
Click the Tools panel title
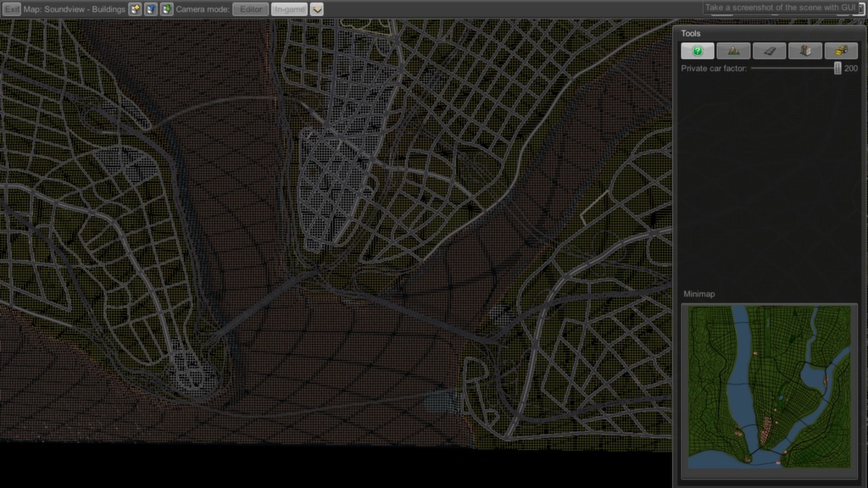coord(691,33)
